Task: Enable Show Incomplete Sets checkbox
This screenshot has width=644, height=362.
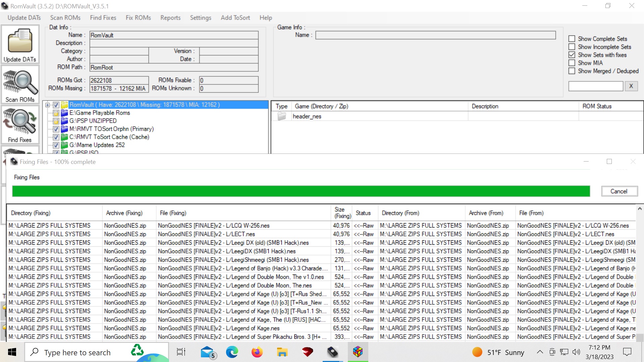Action: pos(572,47)
